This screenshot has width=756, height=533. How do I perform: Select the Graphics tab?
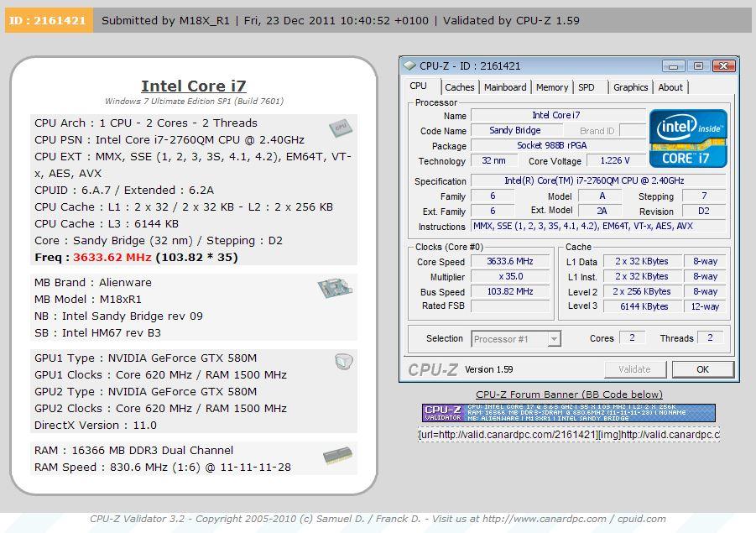click(630, 87)
